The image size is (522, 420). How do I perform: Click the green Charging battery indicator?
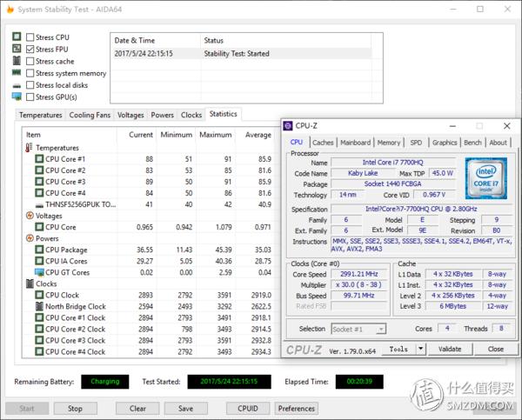tap(104, 382)
